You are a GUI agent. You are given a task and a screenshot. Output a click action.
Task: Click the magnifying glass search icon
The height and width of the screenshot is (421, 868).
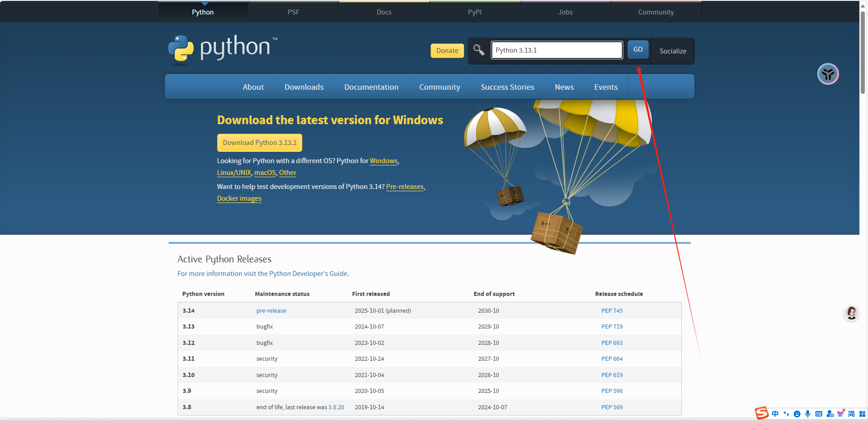pyautogui.click(x=479, y=49)
